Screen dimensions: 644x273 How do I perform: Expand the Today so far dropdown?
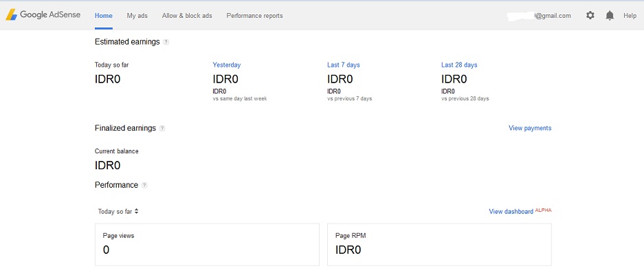tap(118, 211)
